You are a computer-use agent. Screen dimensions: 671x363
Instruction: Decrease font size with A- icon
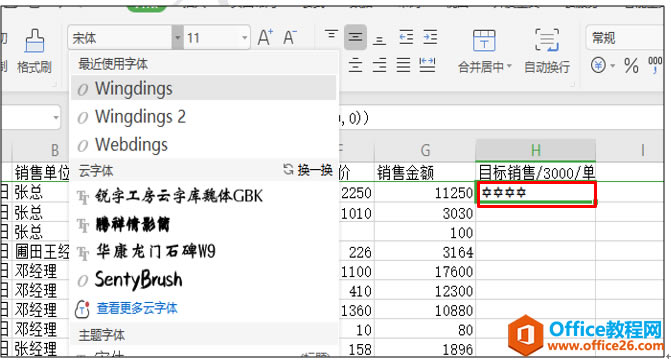pyautogui.click(x=290, y=38)
